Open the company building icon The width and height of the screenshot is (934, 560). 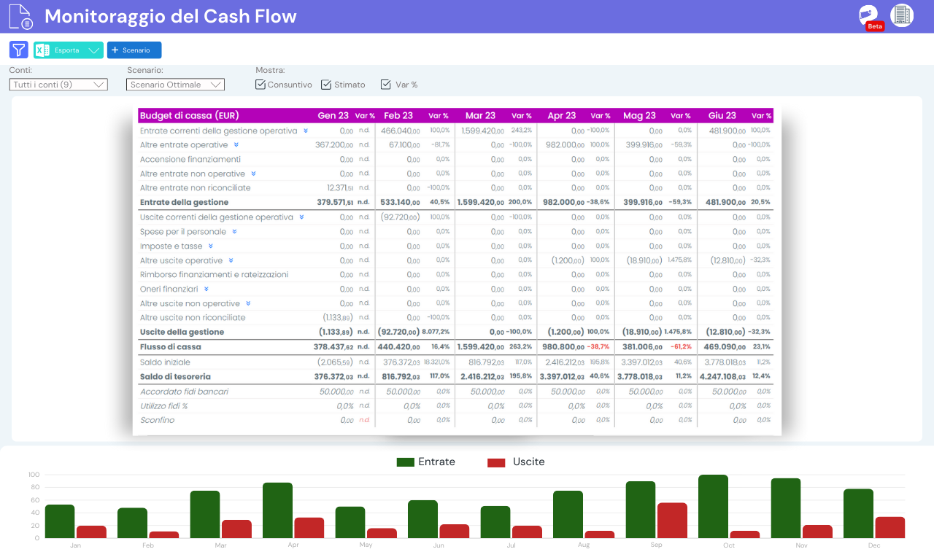[902, 15]
